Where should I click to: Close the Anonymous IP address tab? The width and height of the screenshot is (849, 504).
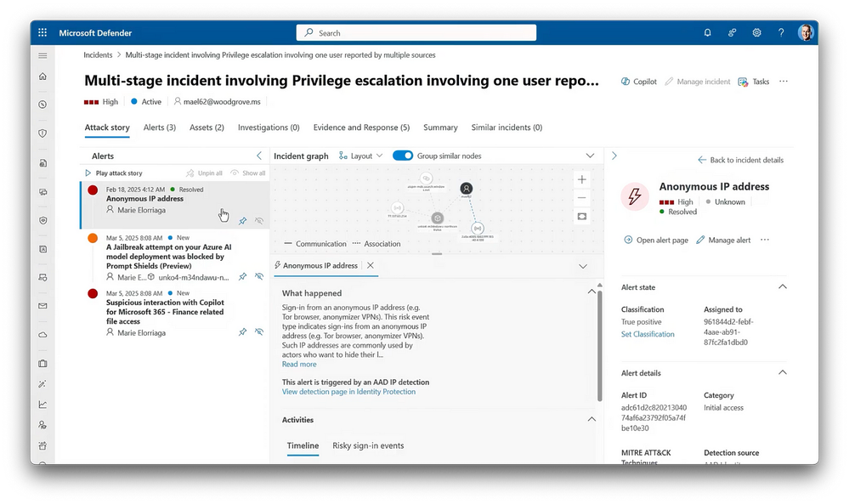coord(371,265)
